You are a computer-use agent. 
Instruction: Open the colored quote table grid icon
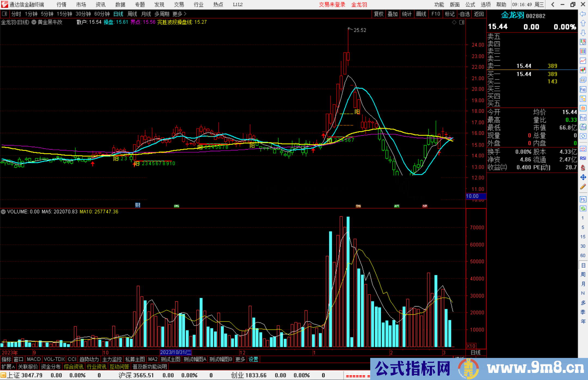[x=583, y=51]
